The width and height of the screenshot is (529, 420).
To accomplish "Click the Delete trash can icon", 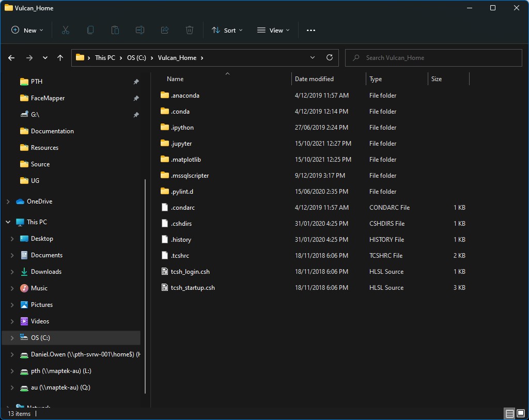I will tap(190, 30).
